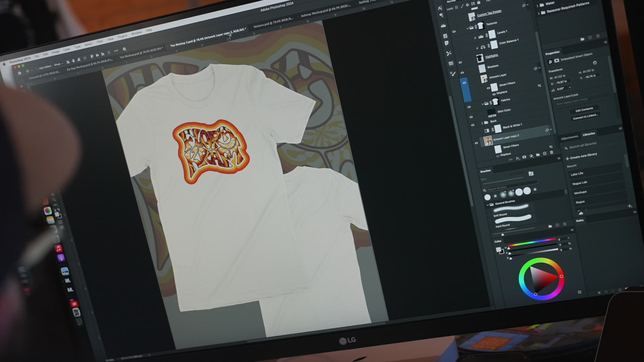Click the lock position (move arrows) icon

coord(467,5)
